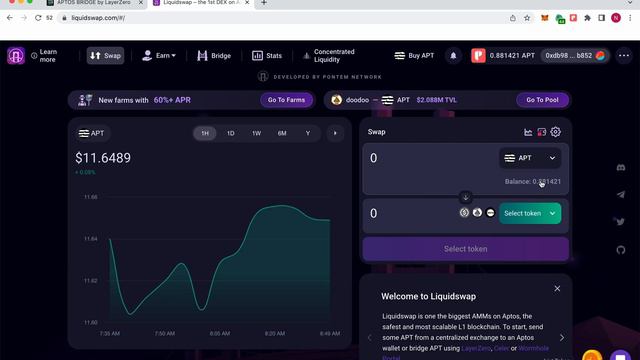Open the green Select token dropdown

(x=530, y=213)
